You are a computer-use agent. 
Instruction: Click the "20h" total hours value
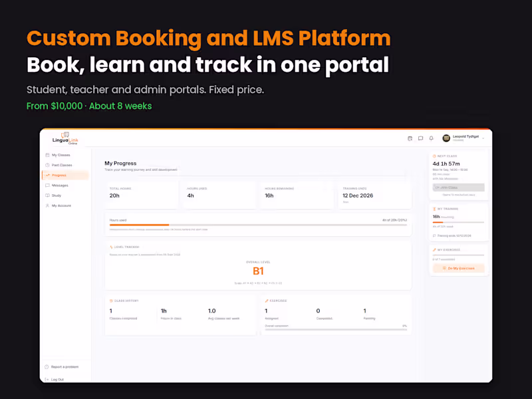114,196
